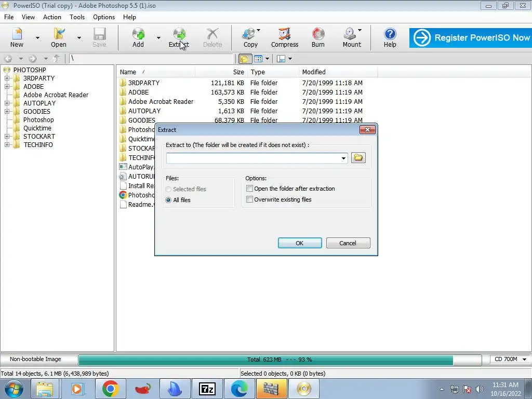Image resolution: width=532 pixels, height=399 pixels.
Task: Open the Add button dropdown arrow
Action: 158,37
